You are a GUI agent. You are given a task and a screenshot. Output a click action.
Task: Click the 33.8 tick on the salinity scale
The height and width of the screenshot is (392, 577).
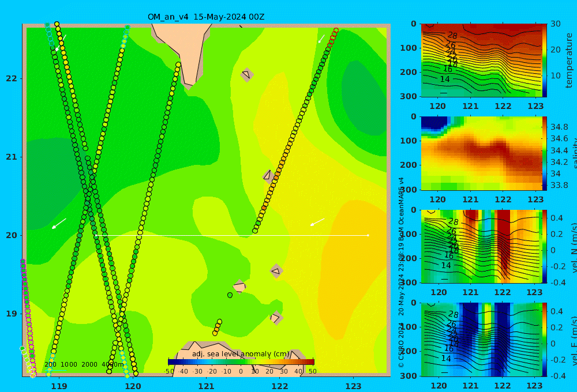(x=559, y=185)
